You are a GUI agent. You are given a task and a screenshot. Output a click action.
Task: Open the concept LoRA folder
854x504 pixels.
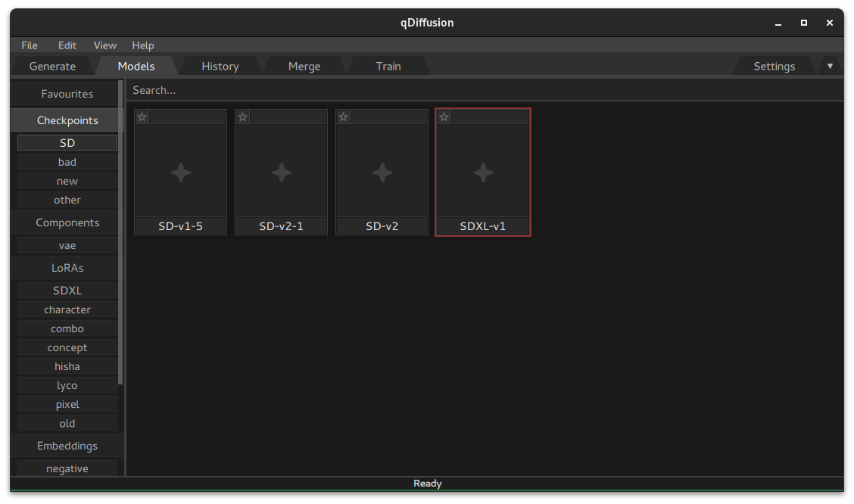[x=67, y=348]
